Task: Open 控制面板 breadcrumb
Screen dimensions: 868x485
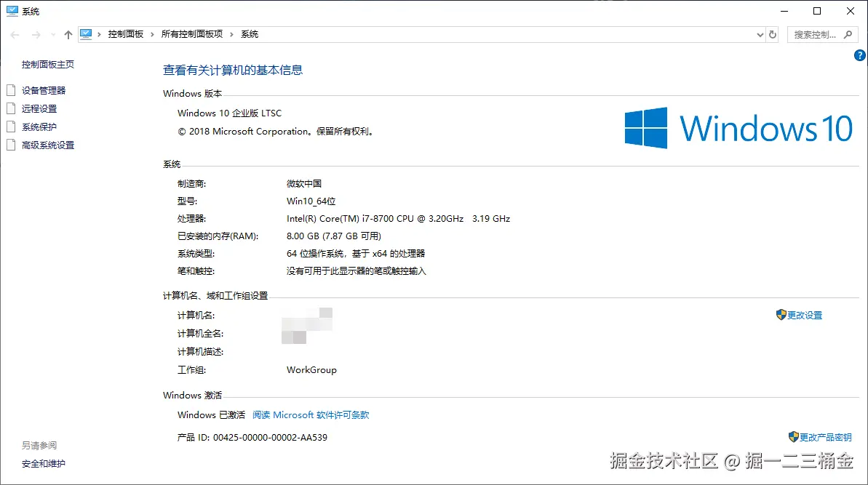Action: 126,34
